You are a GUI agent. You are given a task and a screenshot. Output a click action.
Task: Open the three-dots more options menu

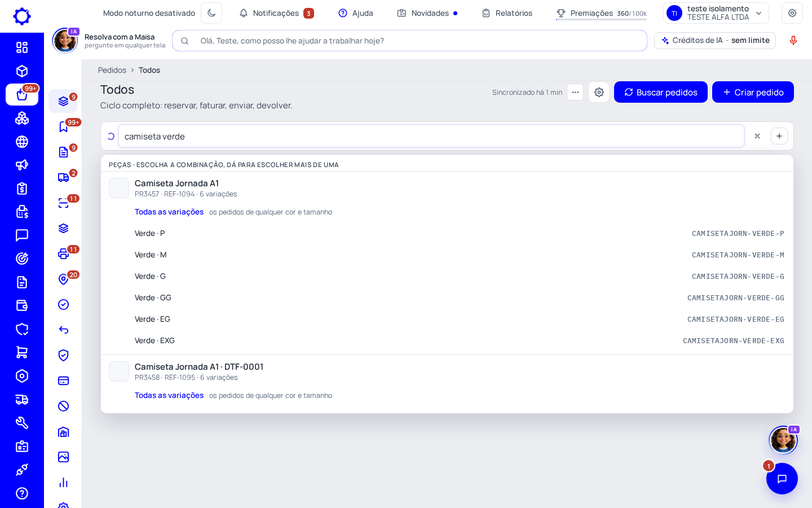pos(575,92)
